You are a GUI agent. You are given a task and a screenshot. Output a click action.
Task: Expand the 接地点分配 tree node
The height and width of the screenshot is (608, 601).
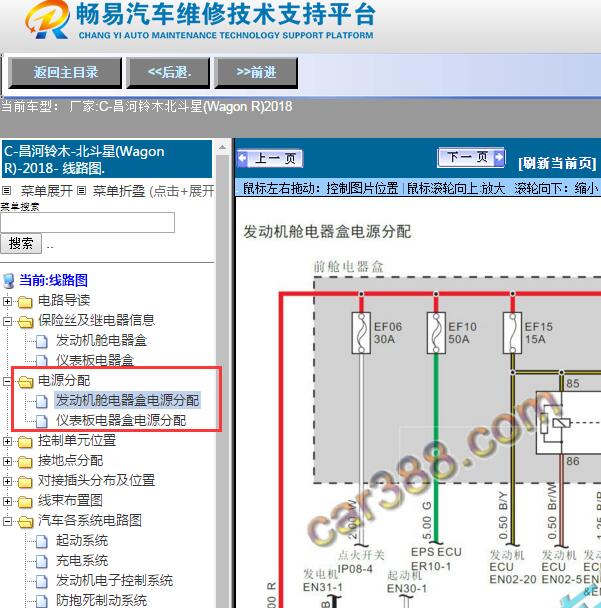(7, 461)
